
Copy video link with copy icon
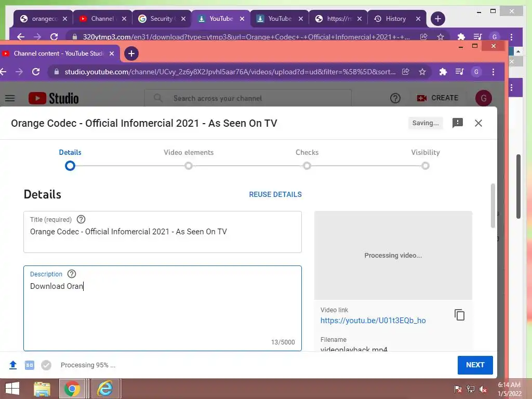pyautogui.click(x=459, y=315)
